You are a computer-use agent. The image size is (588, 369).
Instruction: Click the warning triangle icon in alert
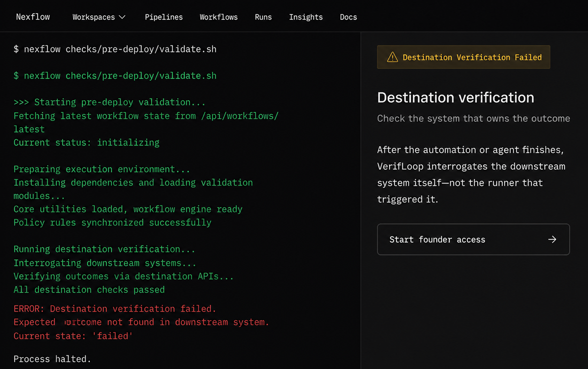393,57
